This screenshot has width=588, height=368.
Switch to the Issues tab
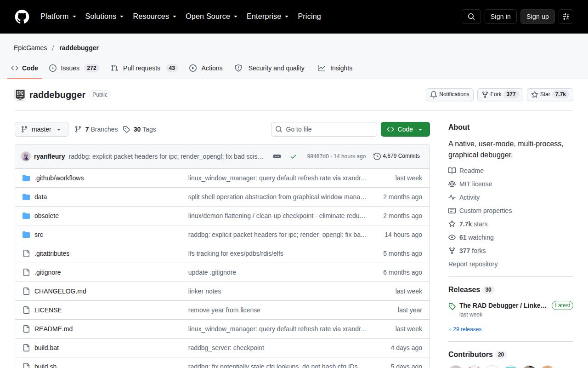74,68
